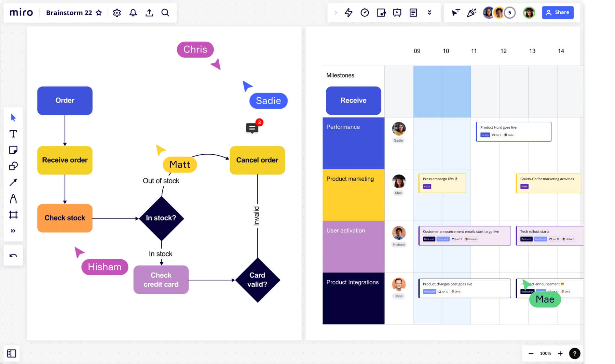Select the blue Order flowchart block
The height and width of the screenshot is (364, 615).
point(65,100)
